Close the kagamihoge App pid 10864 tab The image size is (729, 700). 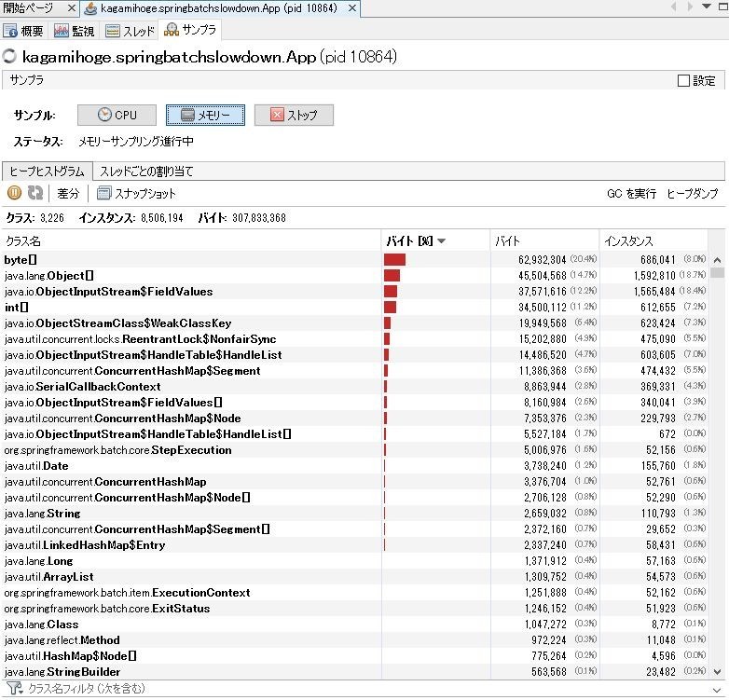[352, 7]
